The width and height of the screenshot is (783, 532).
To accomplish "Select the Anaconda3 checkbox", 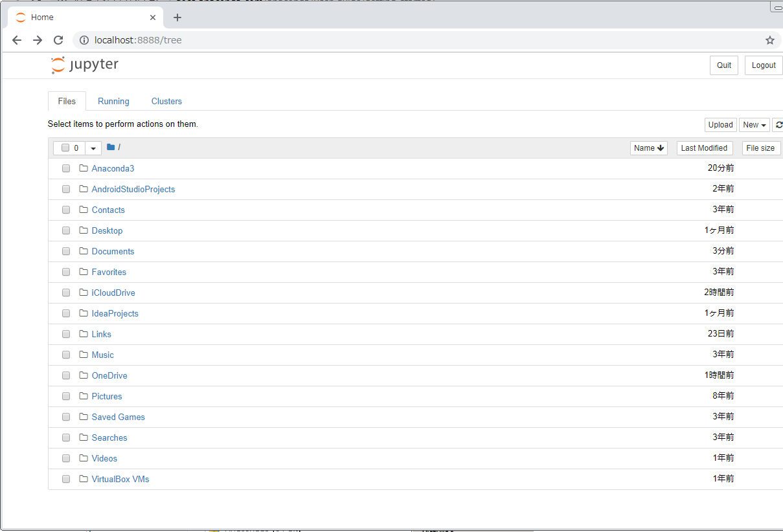I will pyautogui.click(x=66, y=168).
